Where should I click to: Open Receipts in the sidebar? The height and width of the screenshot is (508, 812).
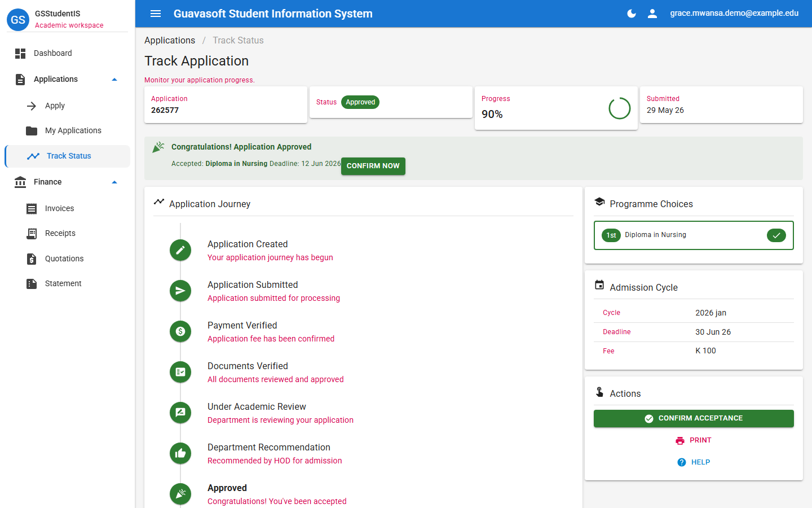tap(68, 233)
